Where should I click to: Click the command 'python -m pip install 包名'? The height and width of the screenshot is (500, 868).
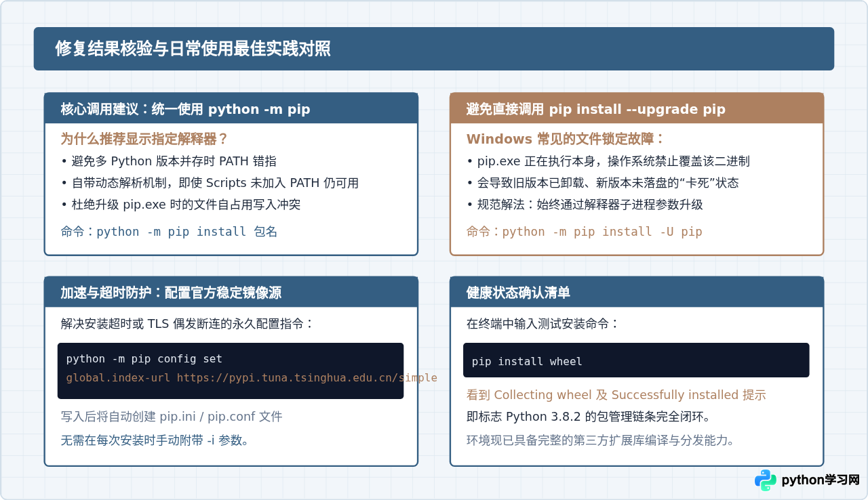(187, 232)
